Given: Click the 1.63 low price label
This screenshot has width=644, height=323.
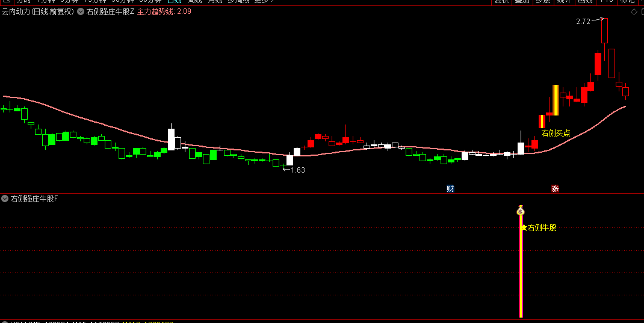Looking at the screenshot, I should point(298,170).
